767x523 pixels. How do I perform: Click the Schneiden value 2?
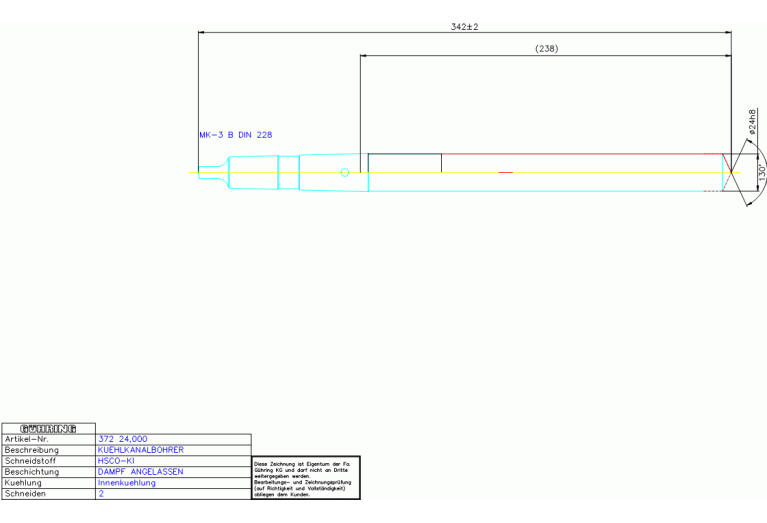pos(101,494)
